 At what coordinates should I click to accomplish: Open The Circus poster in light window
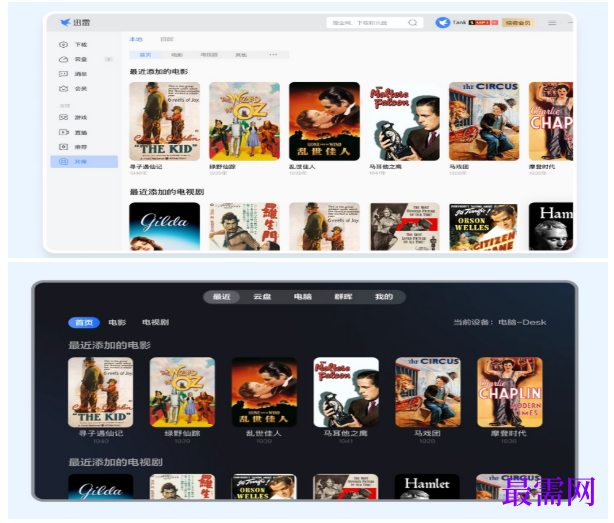coord(484,121)
